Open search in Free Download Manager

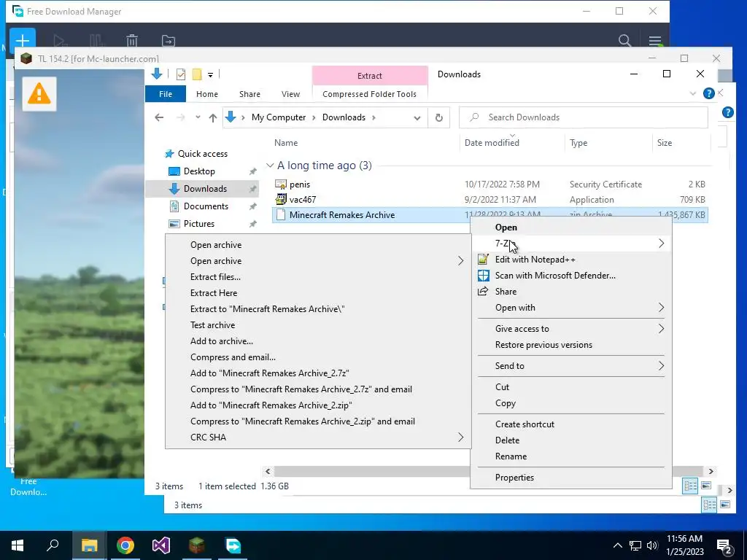(624, 41)
